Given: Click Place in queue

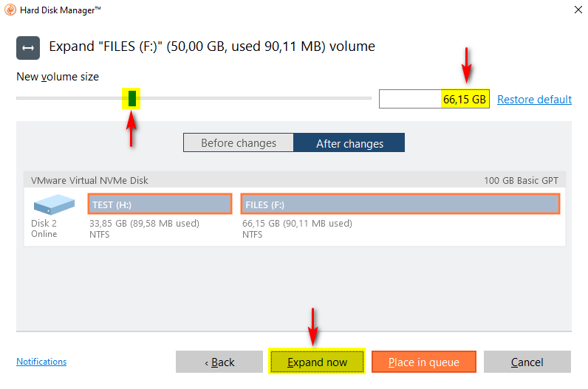Looking at the screenshot, I should click(423, 362).
